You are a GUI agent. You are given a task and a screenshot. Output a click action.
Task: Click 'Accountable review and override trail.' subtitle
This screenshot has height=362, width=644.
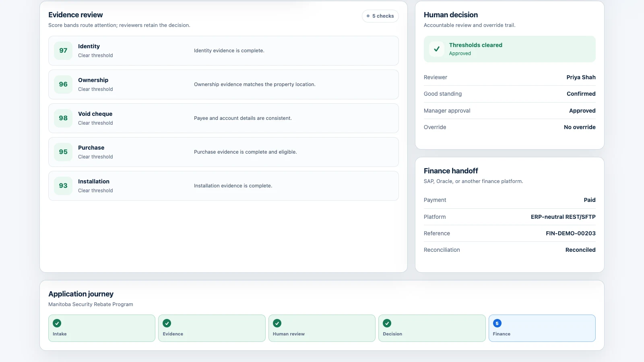coord(470,25)
